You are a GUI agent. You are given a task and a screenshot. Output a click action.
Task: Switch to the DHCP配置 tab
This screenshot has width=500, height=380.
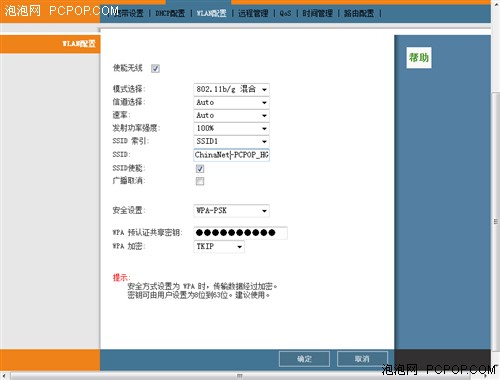click(x=170, y=13)
